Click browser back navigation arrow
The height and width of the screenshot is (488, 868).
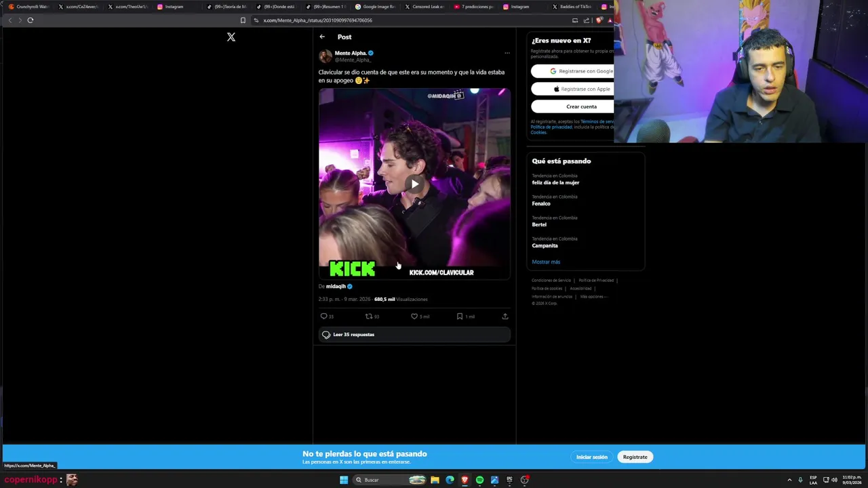point(9,20)
